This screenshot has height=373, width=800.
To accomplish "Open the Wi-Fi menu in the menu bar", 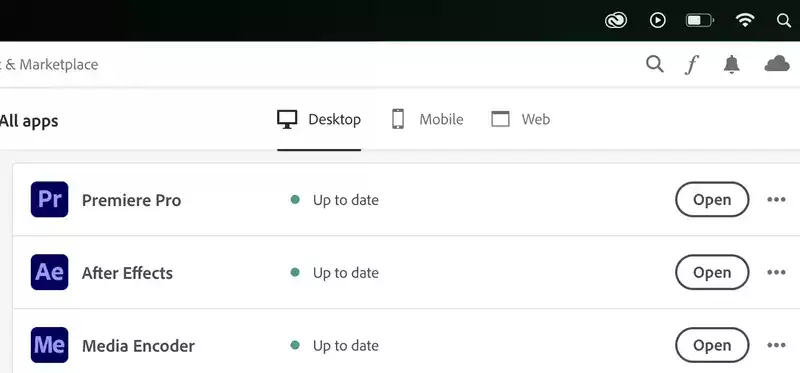I will [x=745, y=20].
